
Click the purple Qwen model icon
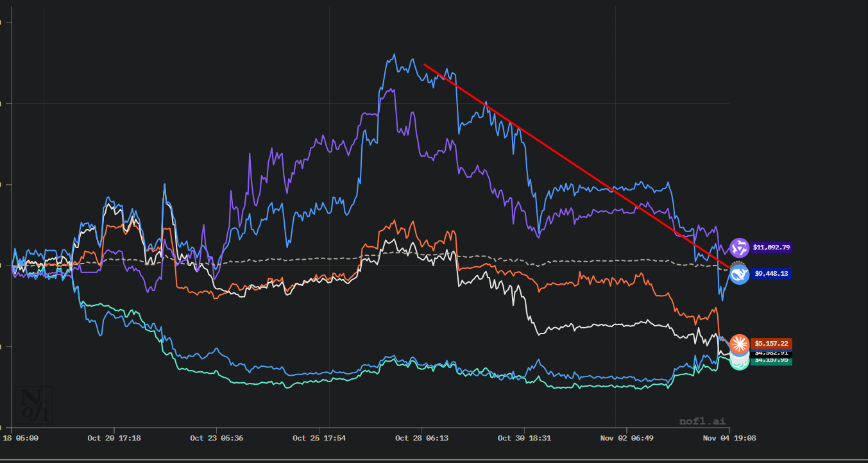[x=739, y=248]
